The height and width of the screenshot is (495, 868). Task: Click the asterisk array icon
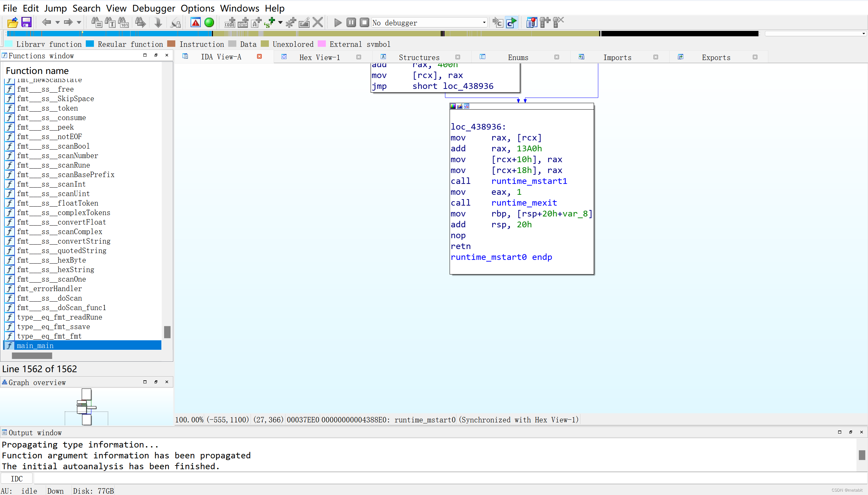(291, 23)
